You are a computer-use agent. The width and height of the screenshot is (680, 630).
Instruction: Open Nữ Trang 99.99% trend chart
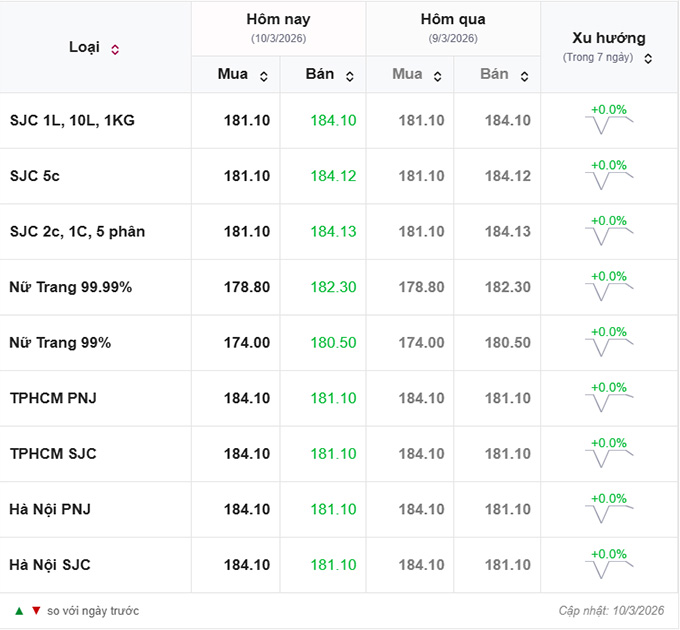coord(608,292)
